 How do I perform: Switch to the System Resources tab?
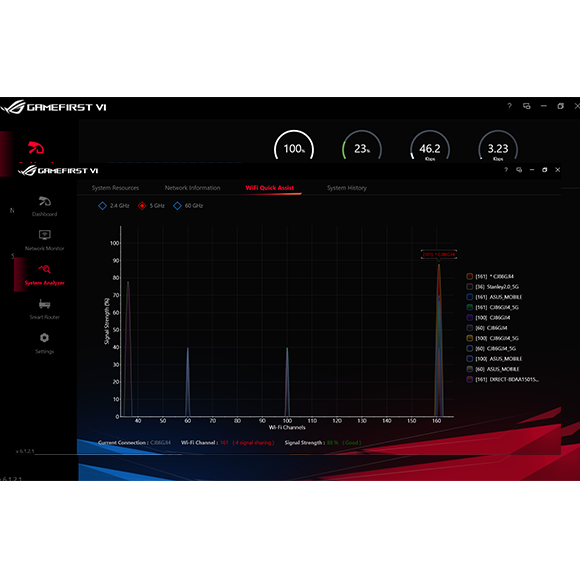[115, 188]
